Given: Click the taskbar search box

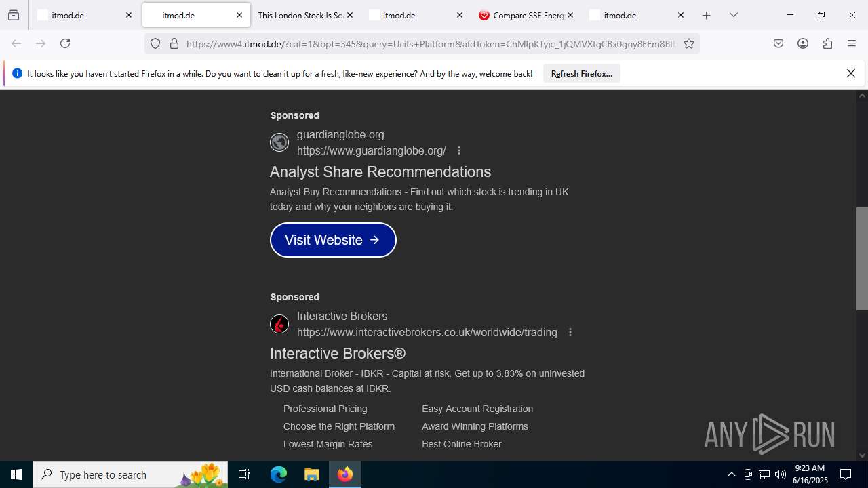Looking at the screenshot, I should pyautogui.click(x=131, y=474).
